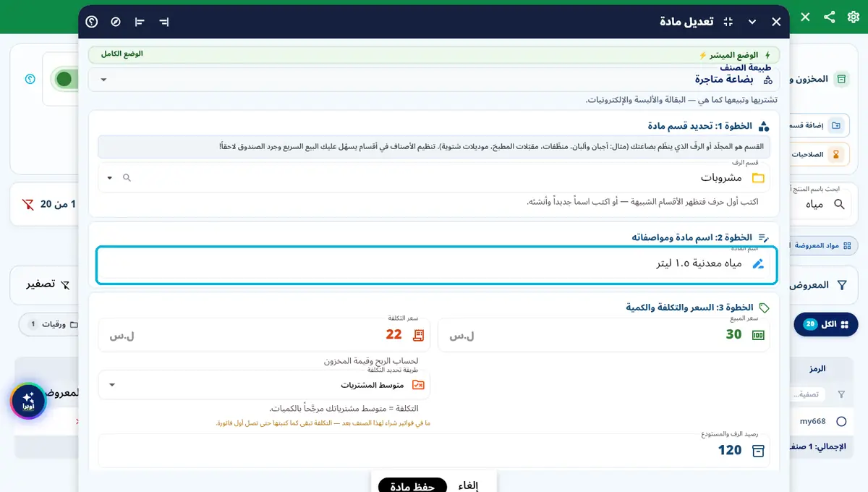Select the radio button for row my668
The image size is (868, 492).
[x=841, y=421]
